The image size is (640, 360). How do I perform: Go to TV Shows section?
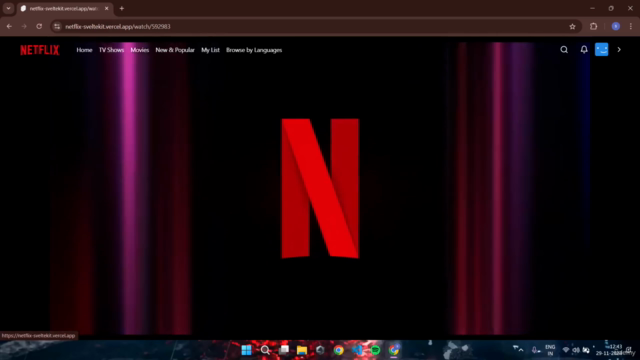click(x=111, y=50)
